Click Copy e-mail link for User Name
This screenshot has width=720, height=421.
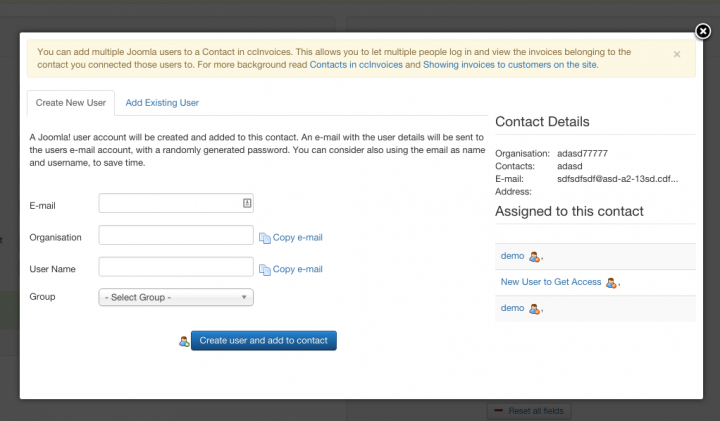click(298, 269)
